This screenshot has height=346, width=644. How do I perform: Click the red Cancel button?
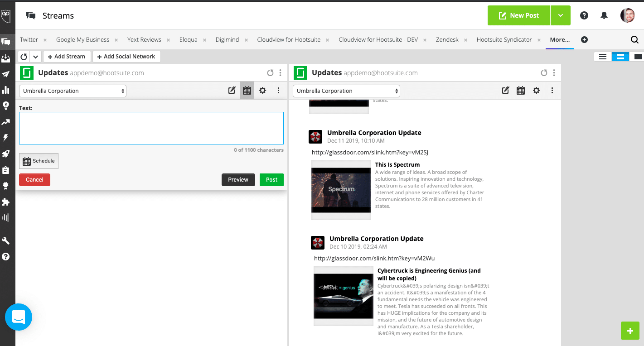(34, 180)
